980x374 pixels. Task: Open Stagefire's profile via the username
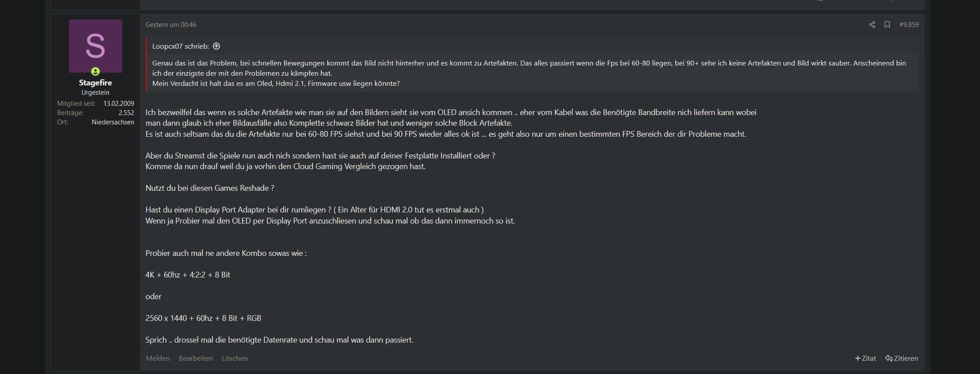(95, 83)
